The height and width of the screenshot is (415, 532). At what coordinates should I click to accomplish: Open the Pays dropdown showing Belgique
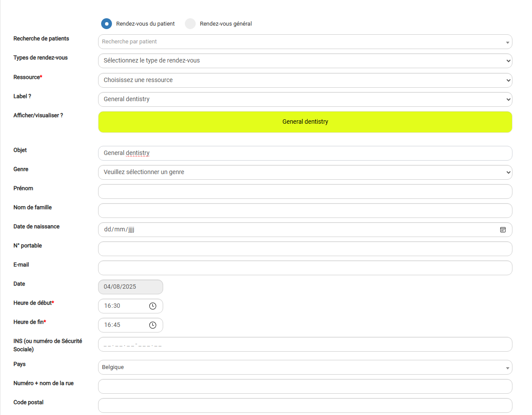[305, 367]
